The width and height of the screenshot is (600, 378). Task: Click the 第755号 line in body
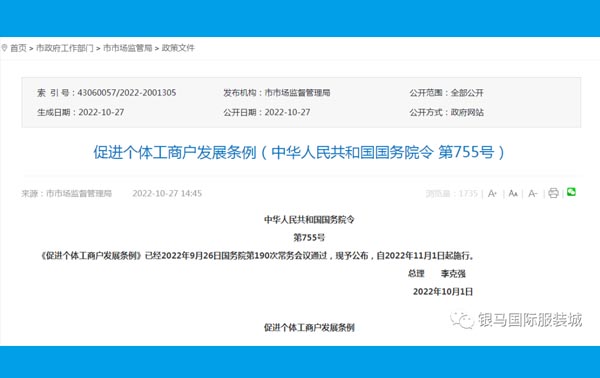point(309,238)
